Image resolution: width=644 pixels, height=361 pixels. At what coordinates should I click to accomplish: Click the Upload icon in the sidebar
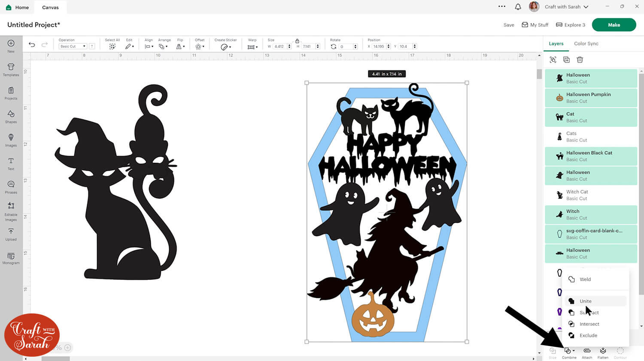pyautogui.click(x=11, y=234)
